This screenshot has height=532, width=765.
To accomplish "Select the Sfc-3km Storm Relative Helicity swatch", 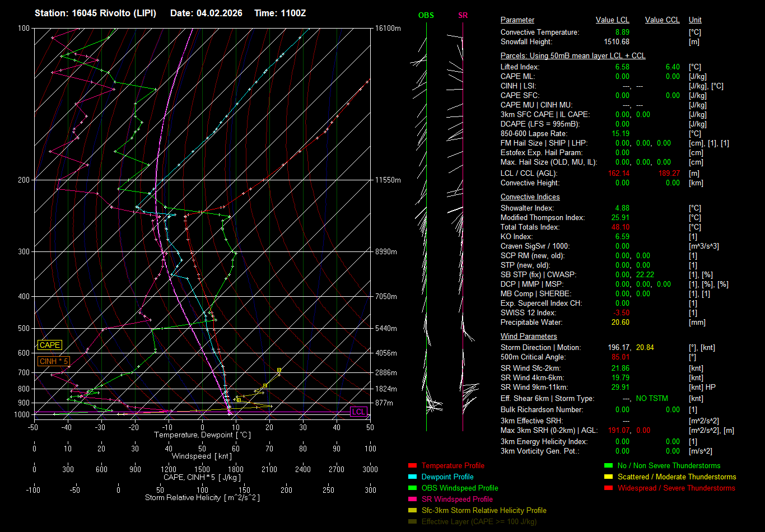I will [x=413, y=511].
